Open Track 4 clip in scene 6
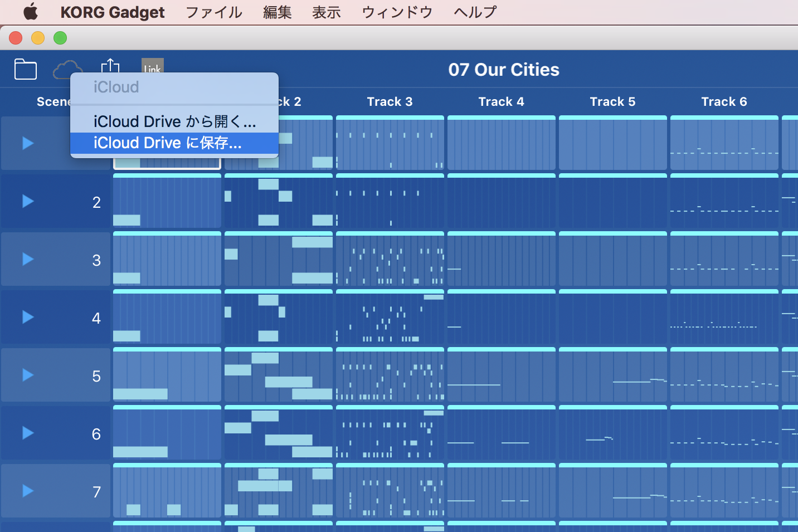This screenshot has height=532, width=798. (502, 432)
